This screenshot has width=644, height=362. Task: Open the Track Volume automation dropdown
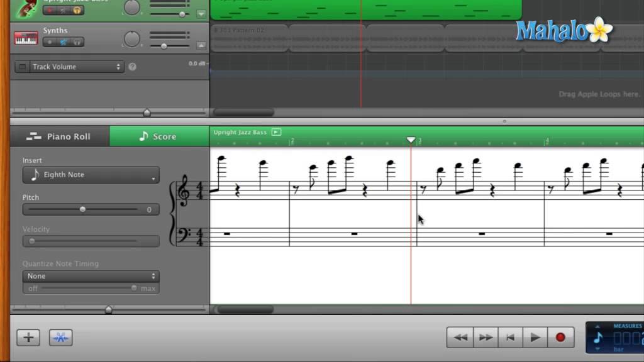(x=76, y=67)
